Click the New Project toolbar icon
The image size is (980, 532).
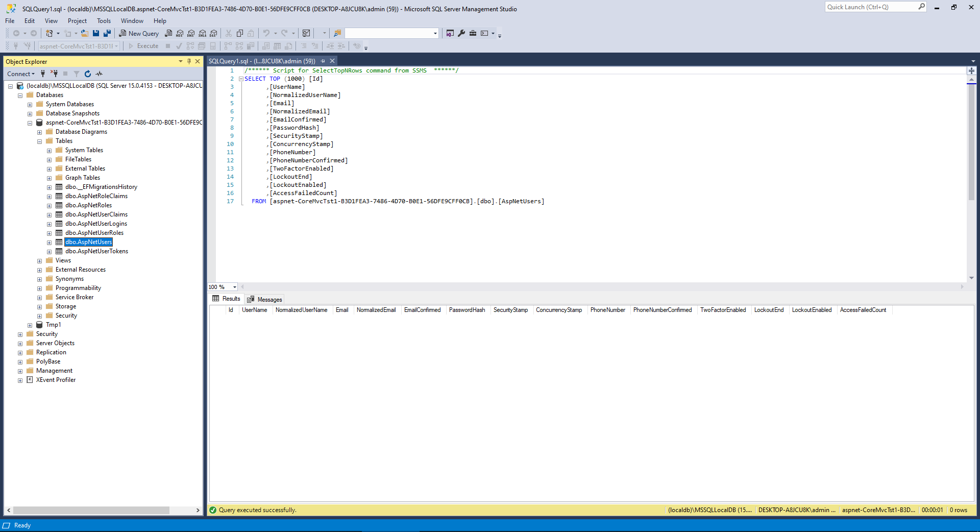tap(50, 33)
